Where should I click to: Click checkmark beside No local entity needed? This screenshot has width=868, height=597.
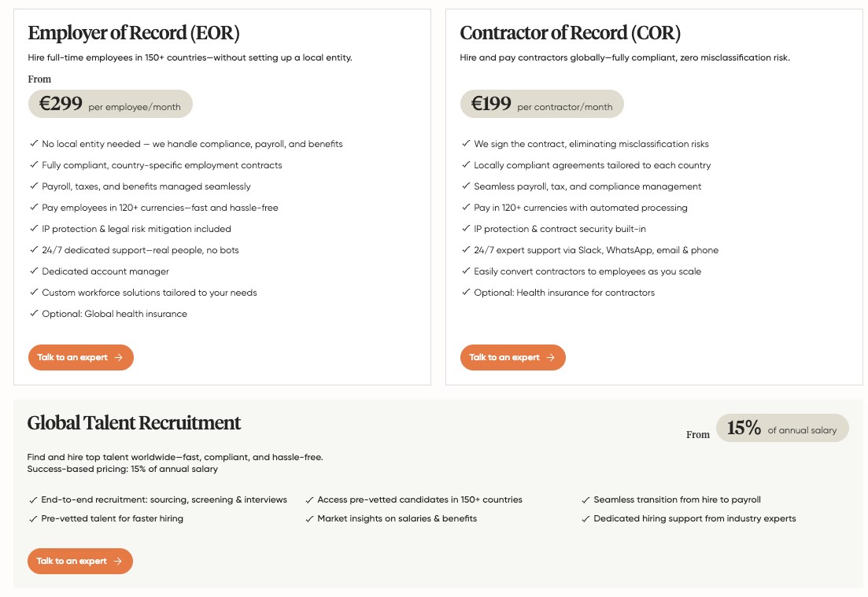34,143
